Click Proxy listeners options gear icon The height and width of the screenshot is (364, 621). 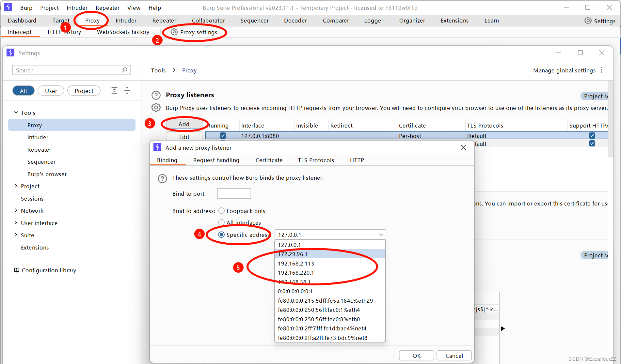[x=156, y=108]
